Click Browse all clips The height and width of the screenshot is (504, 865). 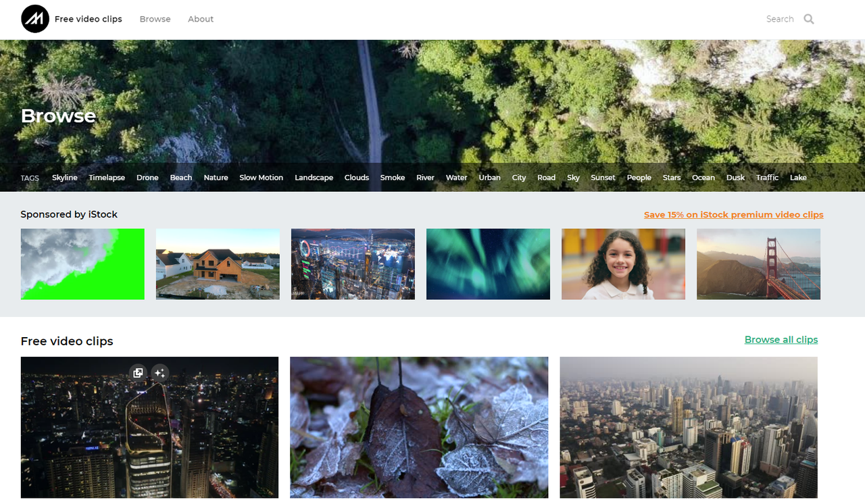pos(781,339)
